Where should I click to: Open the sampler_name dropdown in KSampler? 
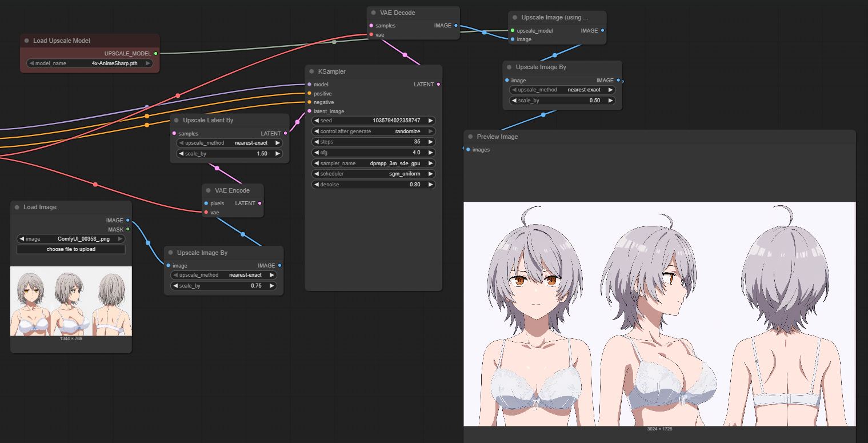click(374, 163)
